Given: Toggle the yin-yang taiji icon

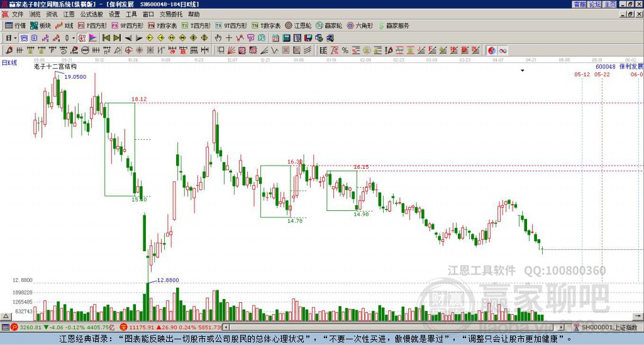Looking at the screenshot, I should click(x=492, y=50).
